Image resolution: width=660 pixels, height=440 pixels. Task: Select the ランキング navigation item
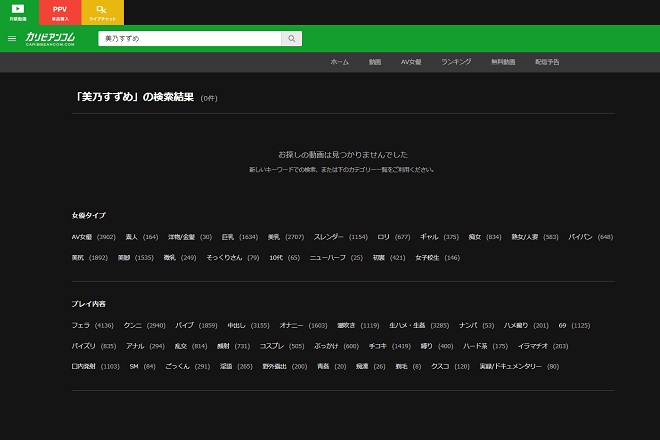point(456,62)
